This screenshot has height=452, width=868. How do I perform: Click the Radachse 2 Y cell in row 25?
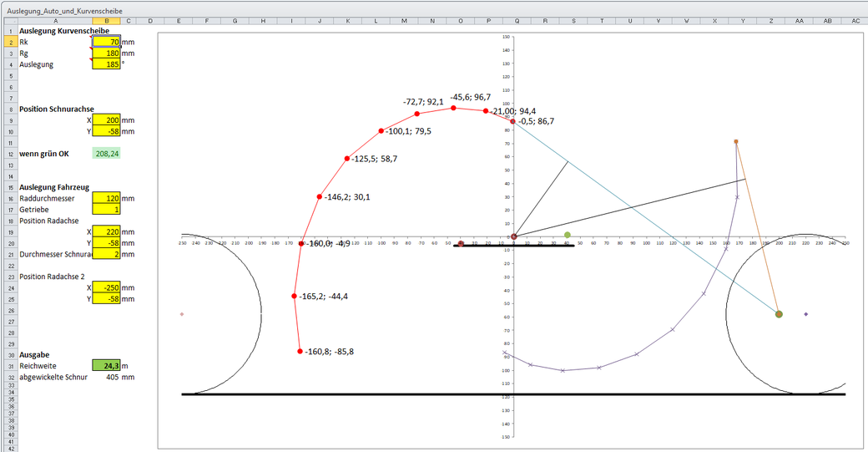106,298
